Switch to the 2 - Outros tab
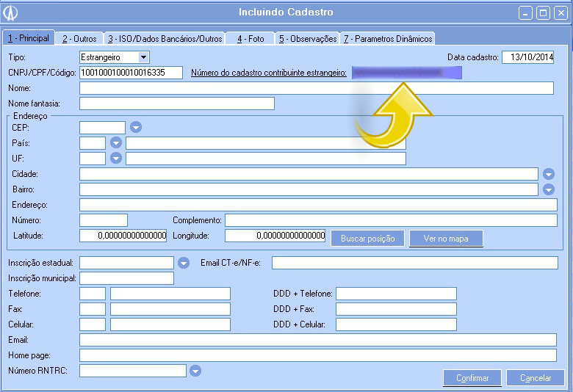This screenshot has width=573, height=392. tap(79, 38)
